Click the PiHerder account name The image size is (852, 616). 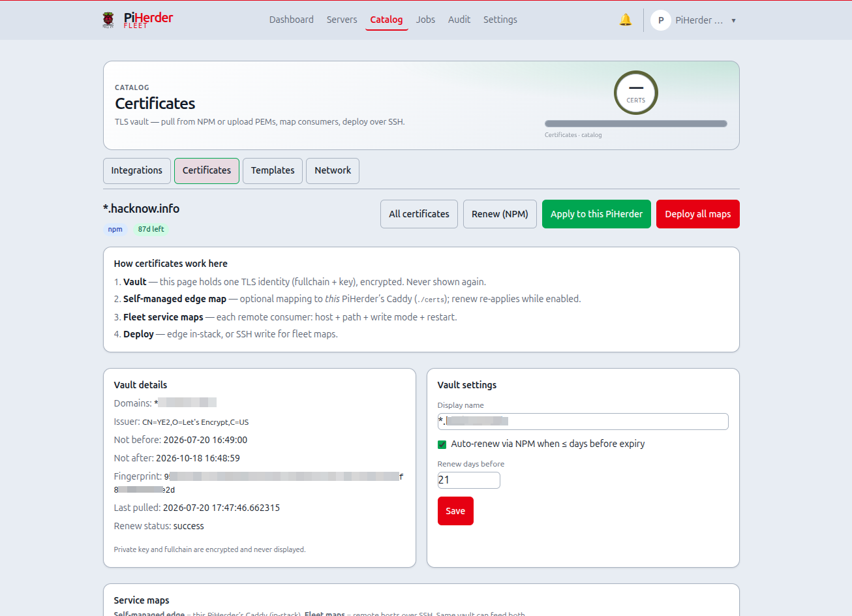[699, 20]
